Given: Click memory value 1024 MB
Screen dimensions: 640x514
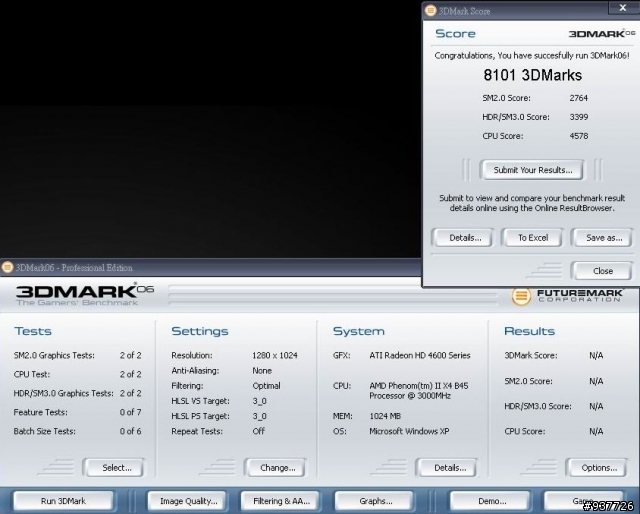Looking at the screenshot, I should (385, 416).
